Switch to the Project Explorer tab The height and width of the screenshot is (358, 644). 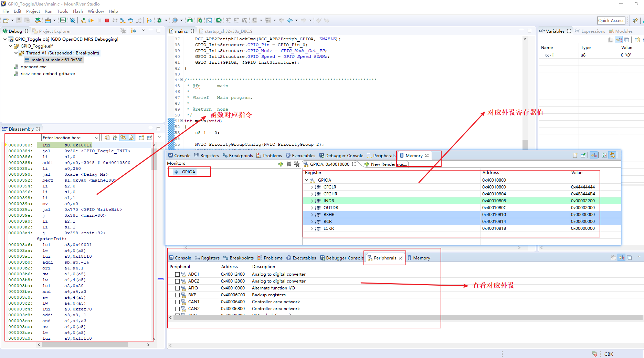point(52,31)
